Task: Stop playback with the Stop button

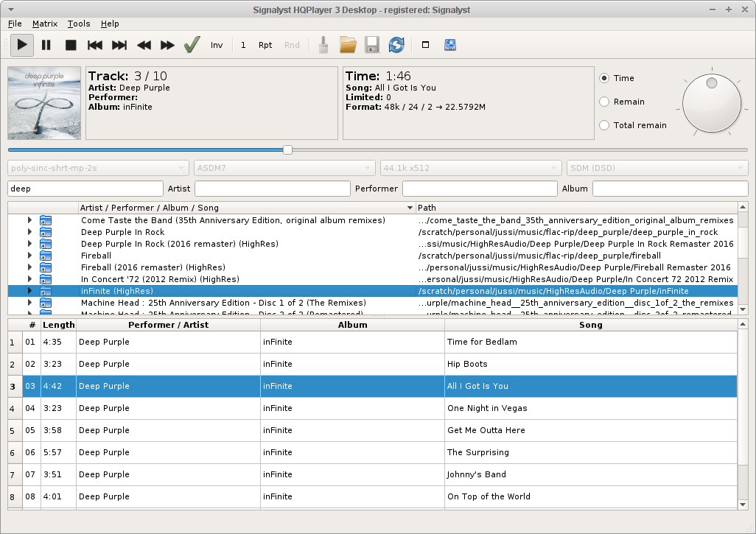Action: click(x=71, y=46)
